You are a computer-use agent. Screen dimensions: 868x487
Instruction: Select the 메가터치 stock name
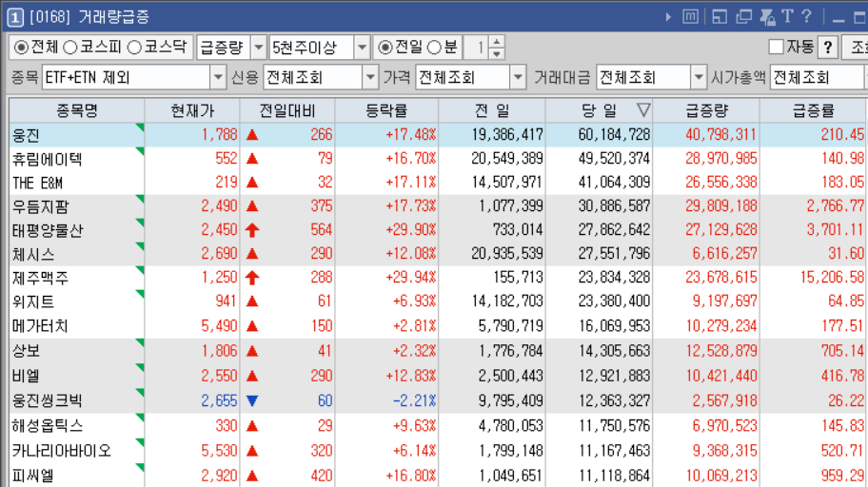40,326
